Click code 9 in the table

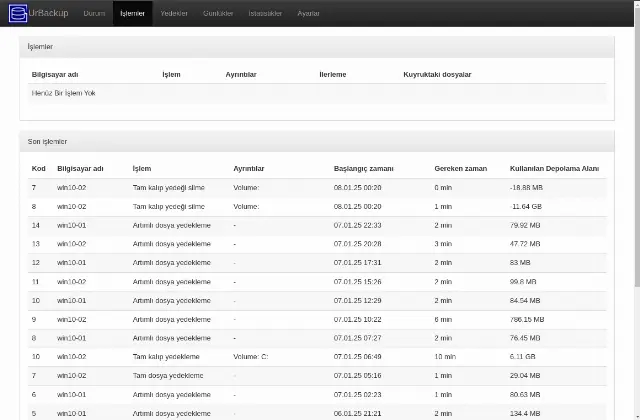click(x=34, y=319)
